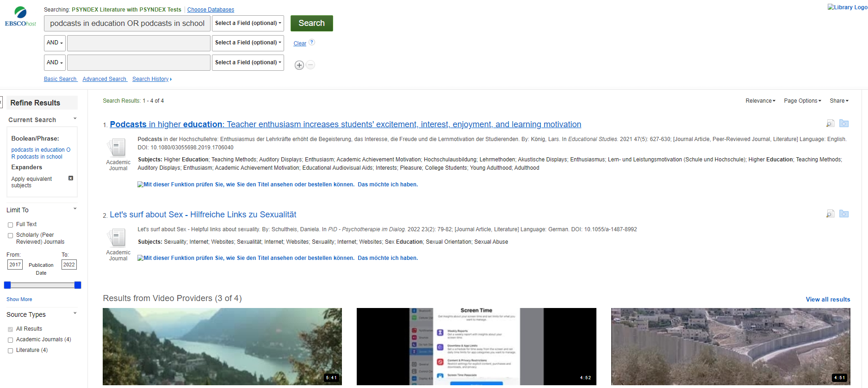Open the Relevance sort dropdown

(760, 101)
